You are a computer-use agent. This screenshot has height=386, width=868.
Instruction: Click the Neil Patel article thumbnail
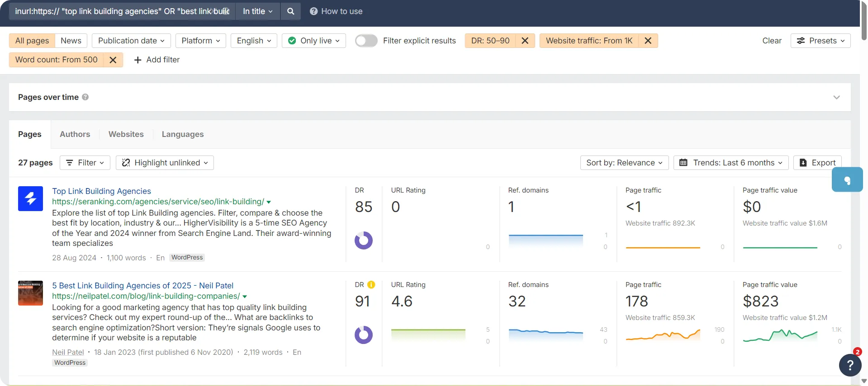point(30,293)
